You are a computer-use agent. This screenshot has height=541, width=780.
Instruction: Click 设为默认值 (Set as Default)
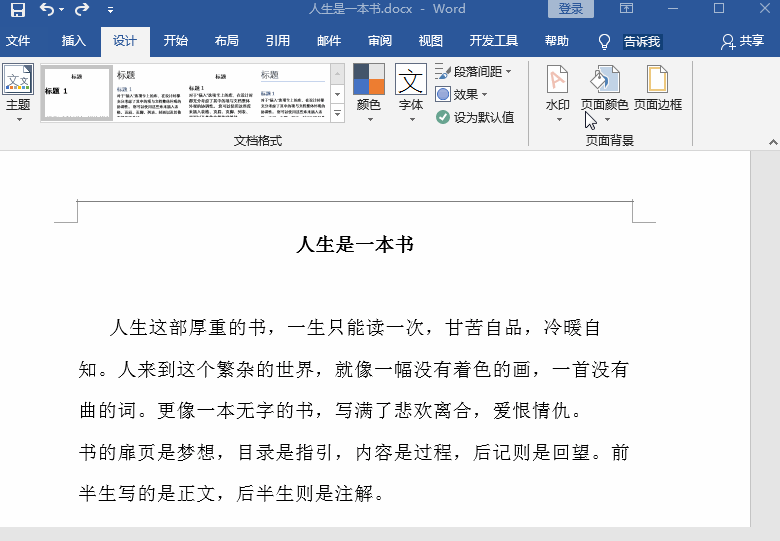476,117
